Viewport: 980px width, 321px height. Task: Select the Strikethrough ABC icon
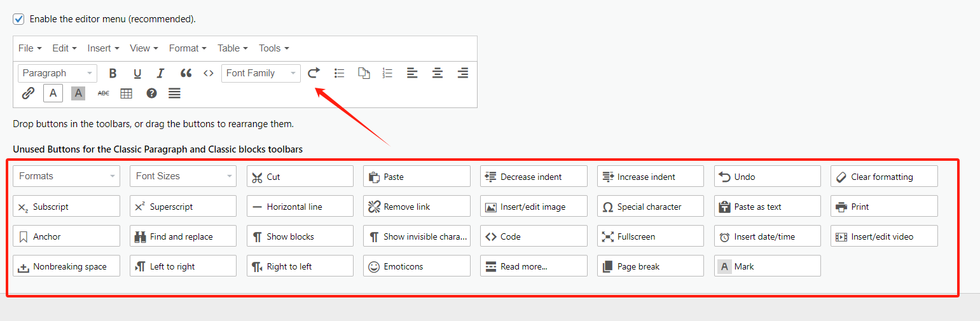(x=103, y=93)
